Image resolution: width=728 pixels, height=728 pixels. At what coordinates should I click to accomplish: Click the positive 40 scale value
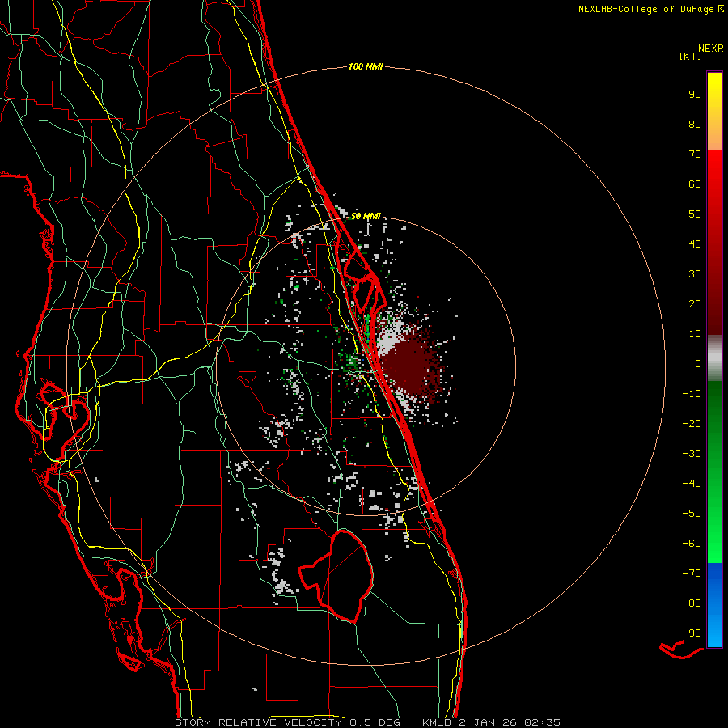pos(695,244)
